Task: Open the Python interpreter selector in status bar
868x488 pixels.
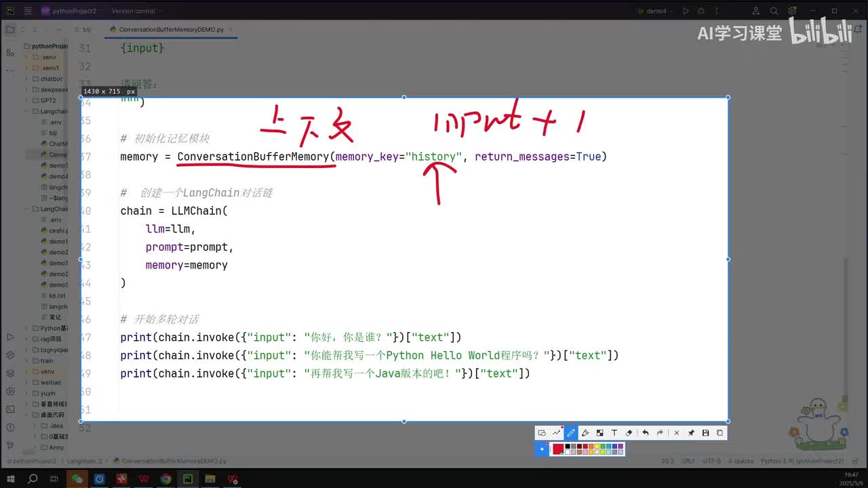Action: click(804, 461)
